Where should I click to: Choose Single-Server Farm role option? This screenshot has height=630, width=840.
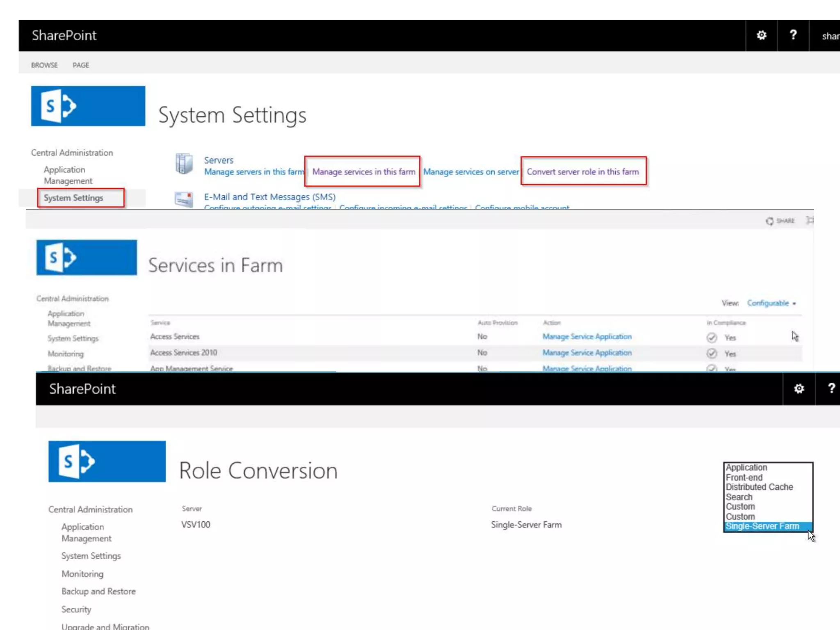762,526
